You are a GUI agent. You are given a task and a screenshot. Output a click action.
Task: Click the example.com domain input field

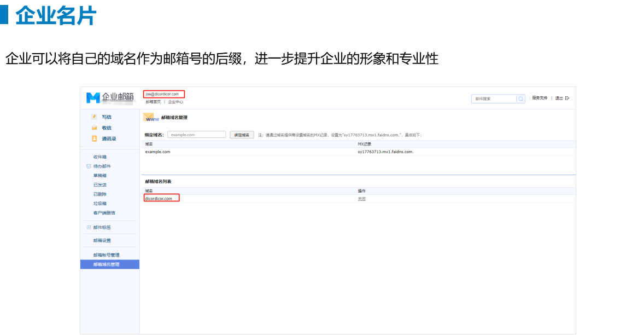click(196, 135)
